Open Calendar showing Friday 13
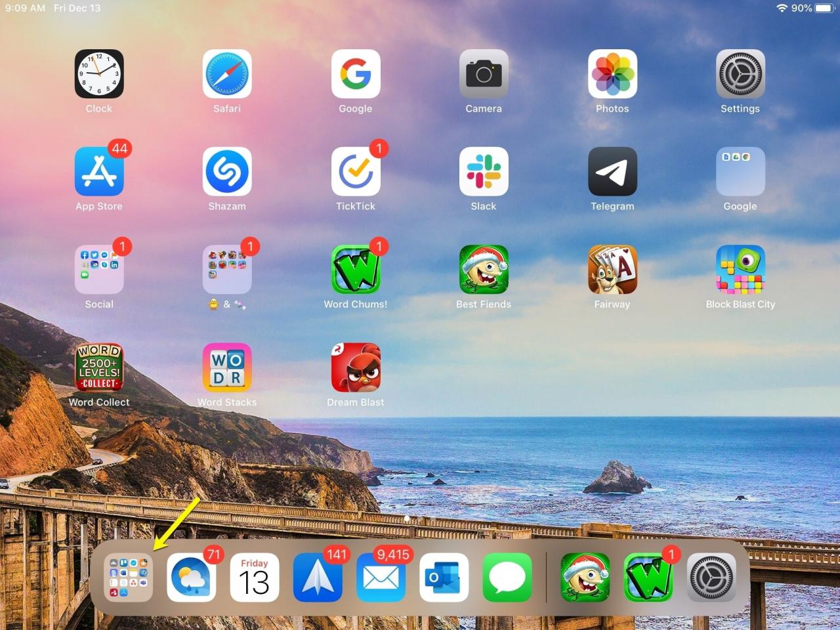840x630 pixels. coord(255,577)
